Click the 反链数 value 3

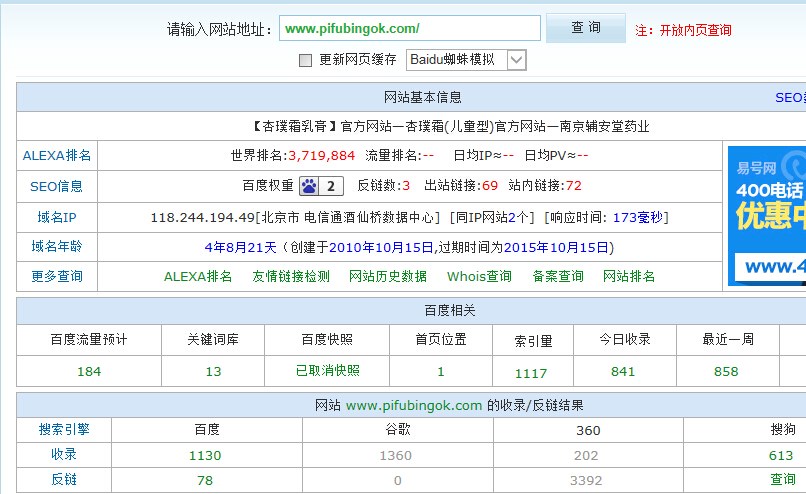(x=406, y=186)
